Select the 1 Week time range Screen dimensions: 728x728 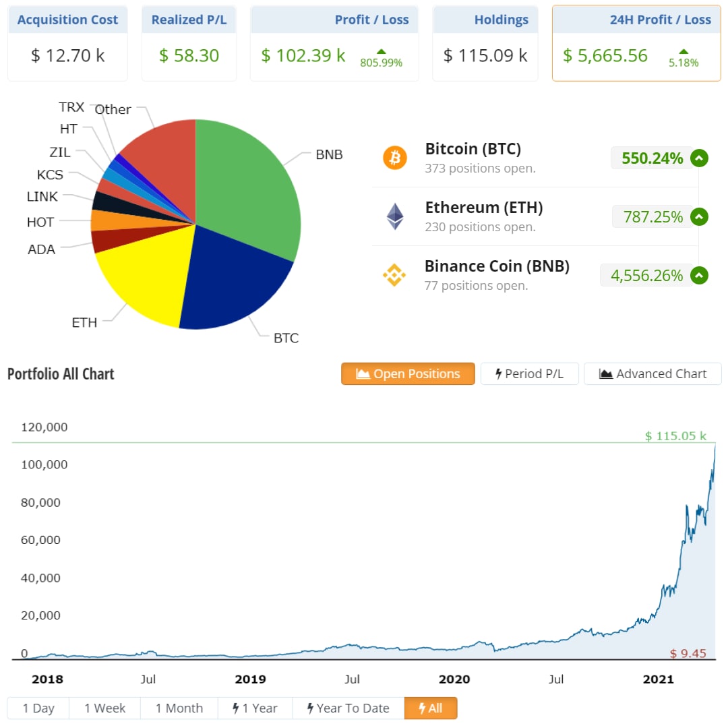tap(105, 708)
